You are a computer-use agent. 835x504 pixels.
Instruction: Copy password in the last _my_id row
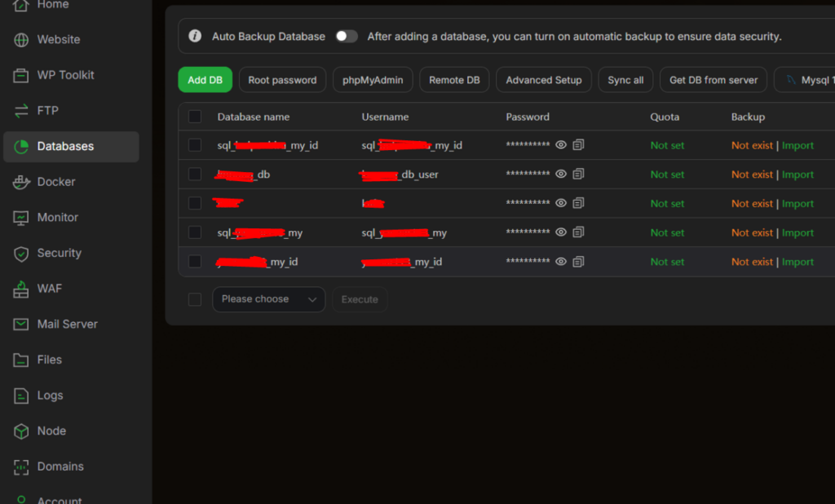pyautogui.click(x=578, y=261)
